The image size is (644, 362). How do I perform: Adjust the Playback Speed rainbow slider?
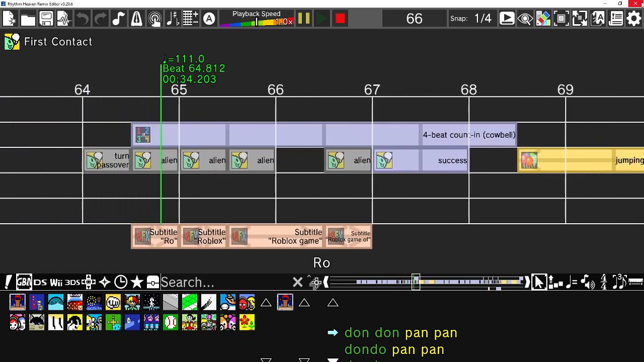pos(256,22)
